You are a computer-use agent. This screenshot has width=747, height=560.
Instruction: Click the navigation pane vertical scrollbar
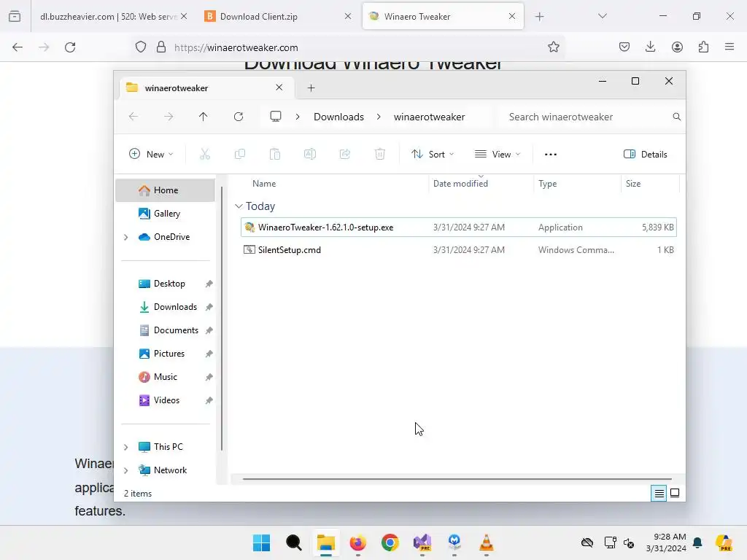[222, 319]
